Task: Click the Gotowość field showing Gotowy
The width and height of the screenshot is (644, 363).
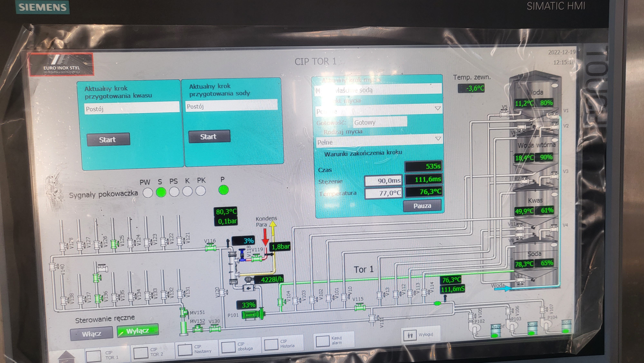Action: click(x=380, y=122)
